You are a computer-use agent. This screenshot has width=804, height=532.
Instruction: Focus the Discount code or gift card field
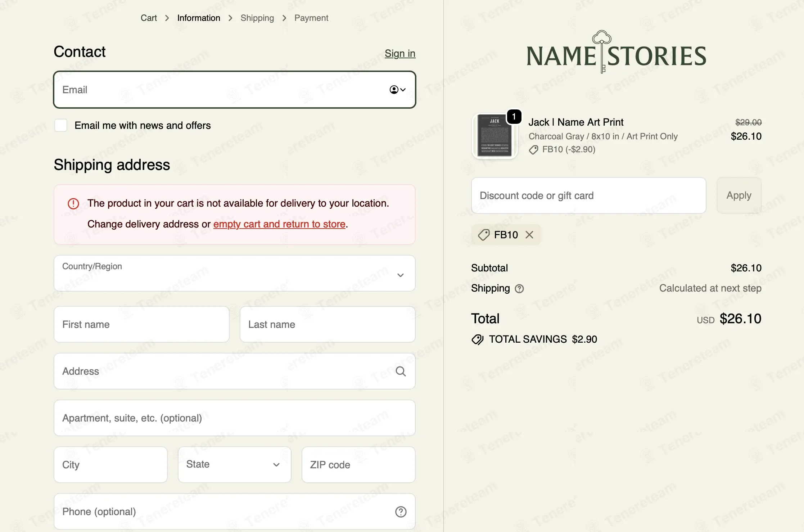point(588,195)
